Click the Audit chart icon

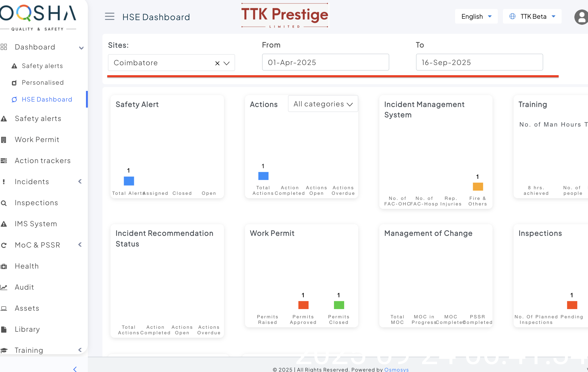[4, 287]
